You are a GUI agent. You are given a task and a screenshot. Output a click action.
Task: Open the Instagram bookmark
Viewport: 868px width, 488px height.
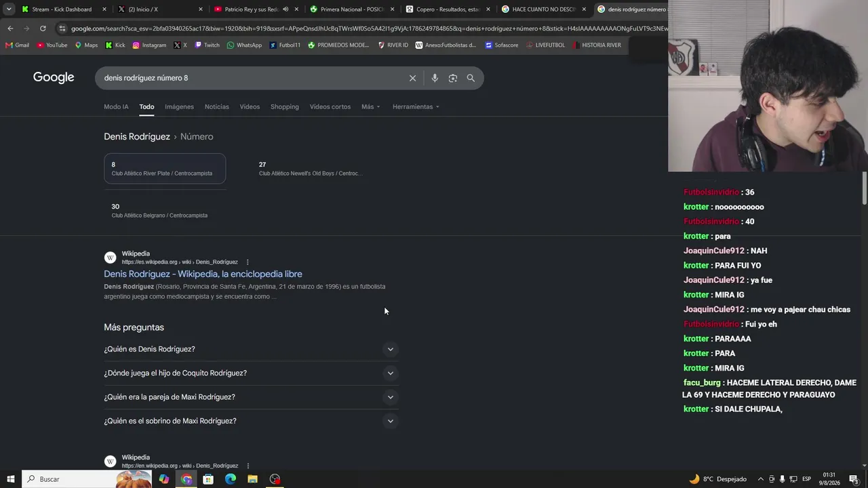coord(149,45)
